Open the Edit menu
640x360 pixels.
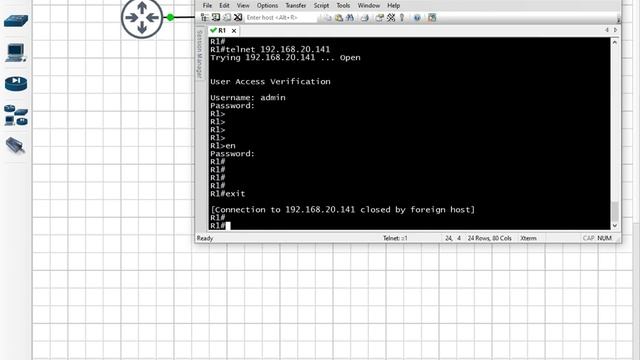(x=224, y=5)
